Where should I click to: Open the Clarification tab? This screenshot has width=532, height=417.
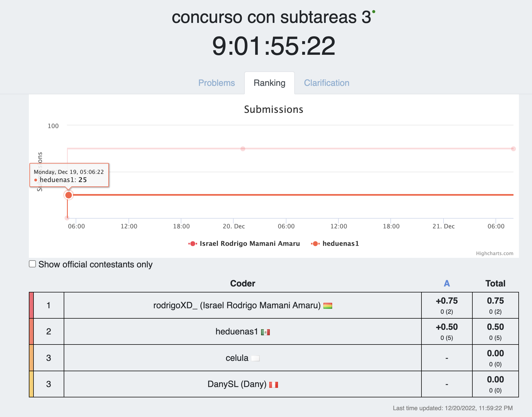[327, 83]
